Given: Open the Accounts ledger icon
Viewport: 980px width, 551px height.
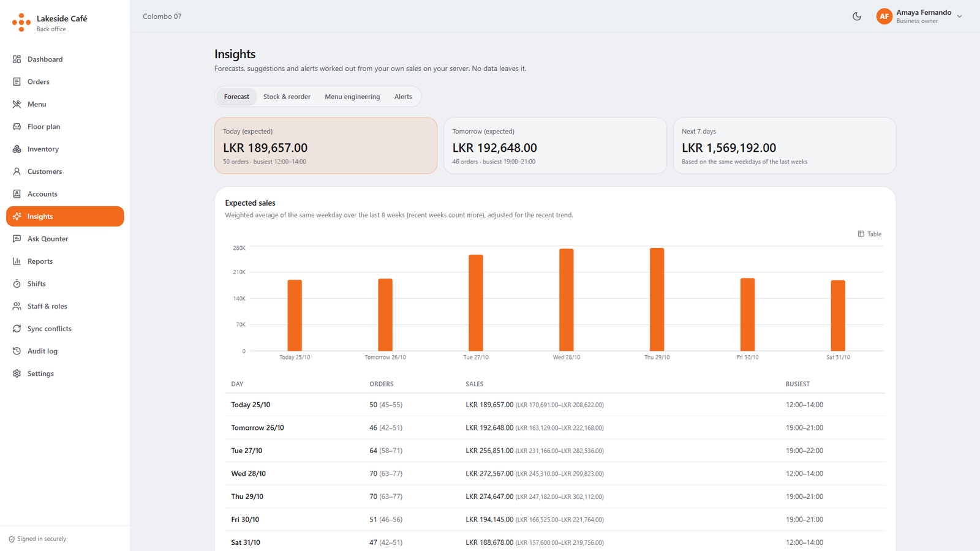Looking at the screenshot, I should point(17,194).
